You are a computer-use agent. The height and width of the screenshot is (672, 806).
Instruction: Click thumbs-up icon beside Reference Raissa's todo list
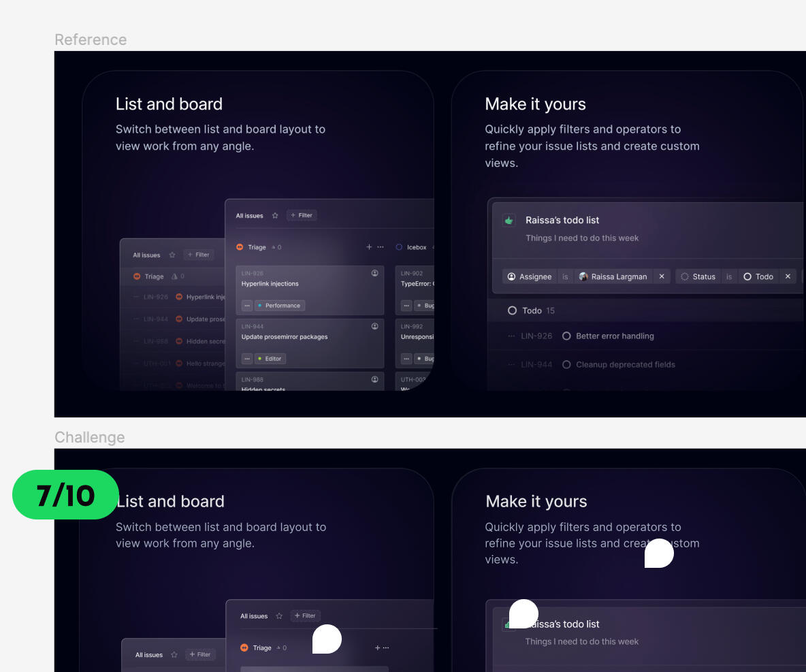pos(509,221)
